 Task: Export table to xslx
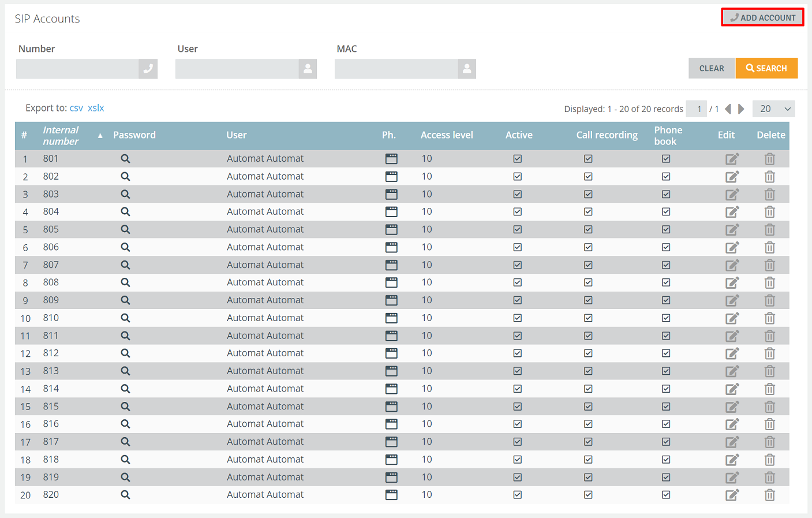96,108
